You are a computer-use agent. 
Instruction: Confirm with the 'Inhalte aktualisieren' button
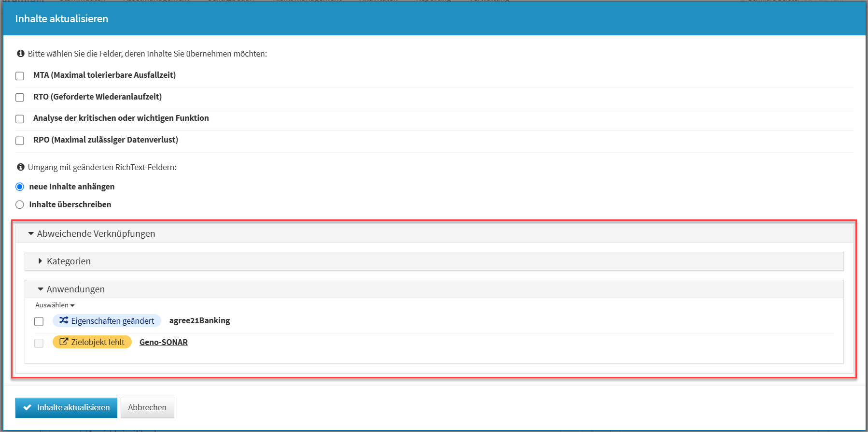click(x=66, y=407)
